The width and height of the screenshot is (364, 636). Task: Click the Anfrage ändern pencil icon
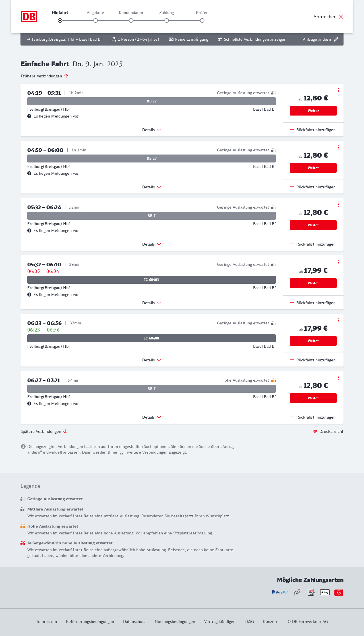[x=336, y=39]
